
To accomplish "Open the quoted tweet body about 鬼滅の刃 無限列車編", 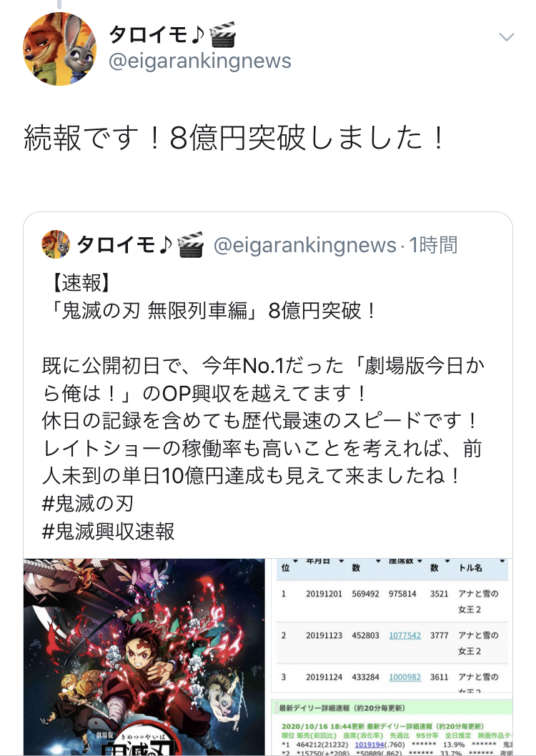I will [263, 407].
